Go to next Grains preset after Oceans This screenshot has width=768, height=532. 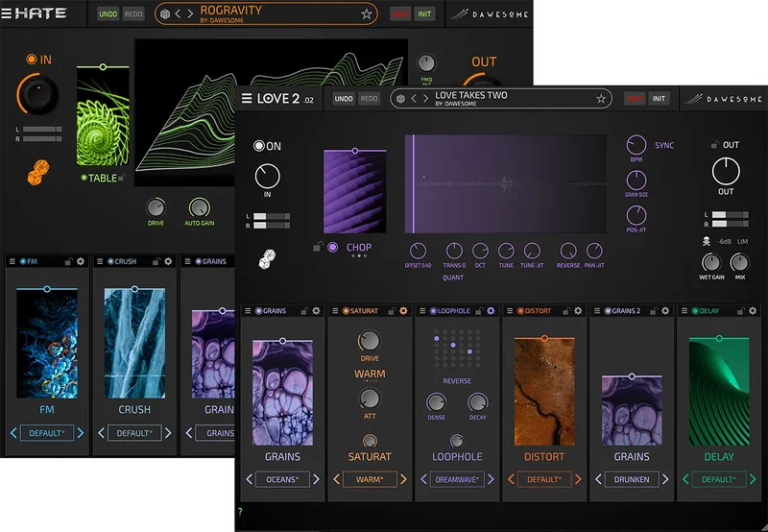tap(316, 479)
